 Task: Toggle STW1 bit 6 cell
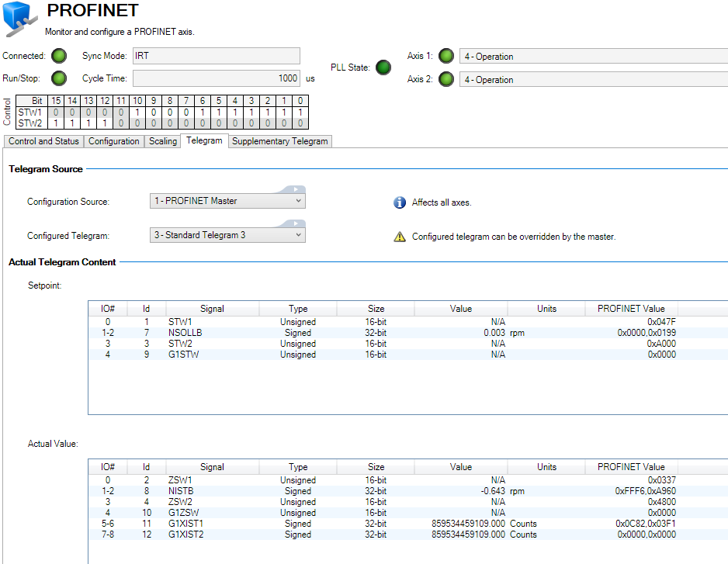(x=203, y=112)
